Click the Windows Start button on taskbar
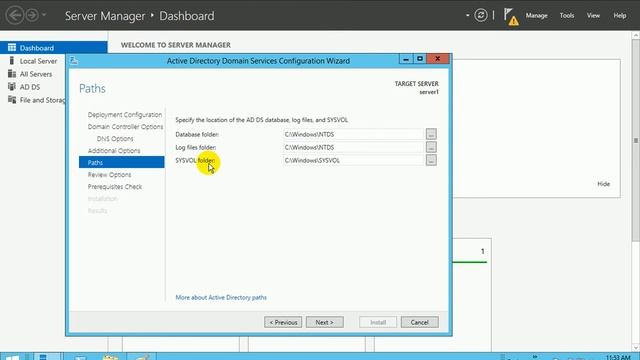The image size is (640, 360). click(x=12, y=357)
